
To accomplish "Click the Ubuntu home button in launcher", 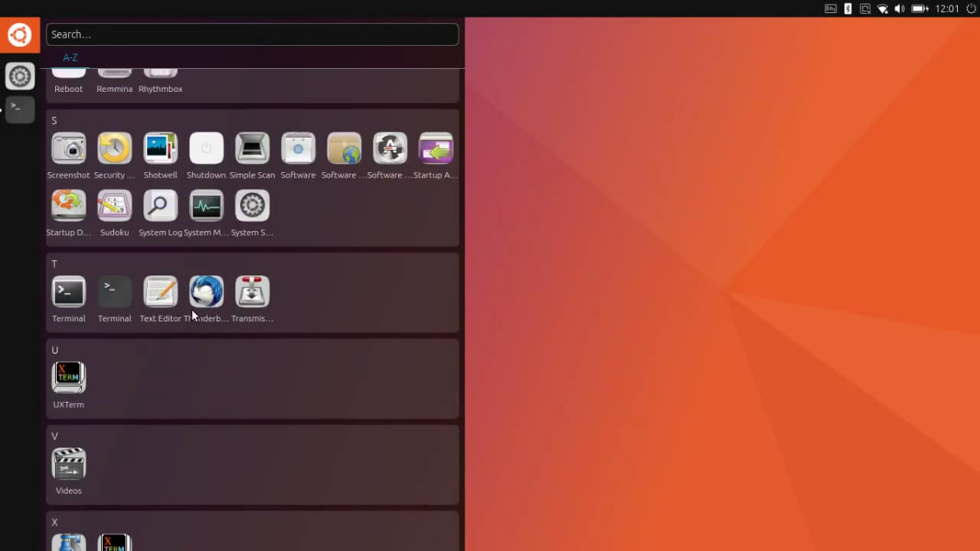I will pyautogui.click(x=20, y=34).
